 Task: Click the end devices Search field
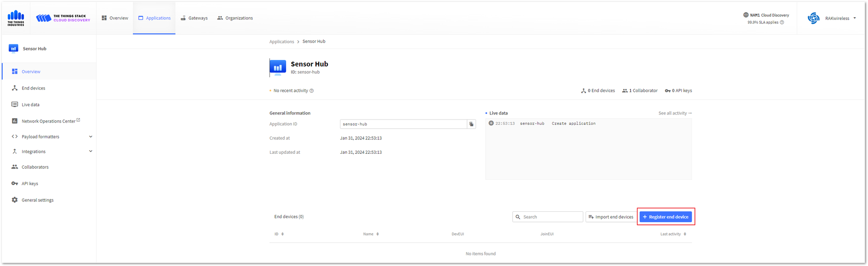point(548,217)
